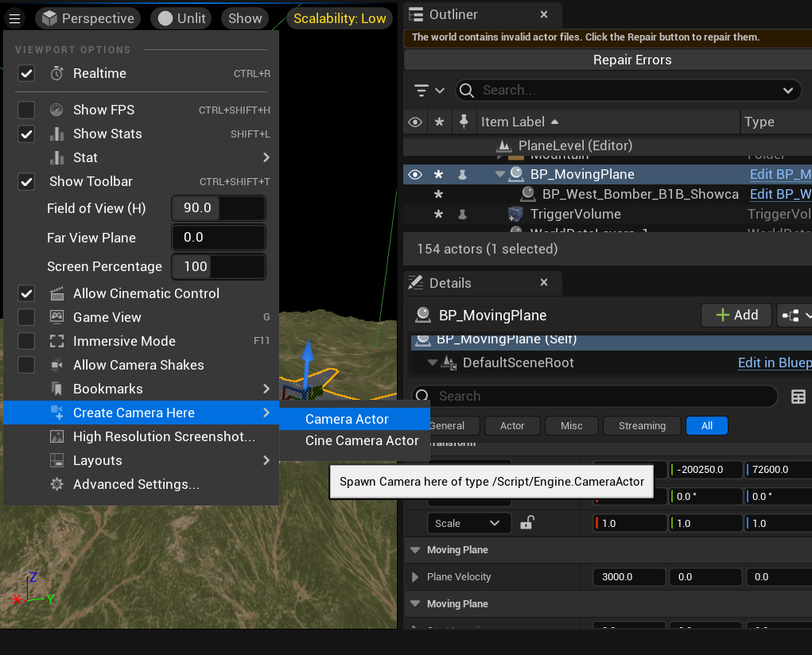Sort by the Item Label column
The width and height of the screenshot is (812, 655).
[608, 122]
